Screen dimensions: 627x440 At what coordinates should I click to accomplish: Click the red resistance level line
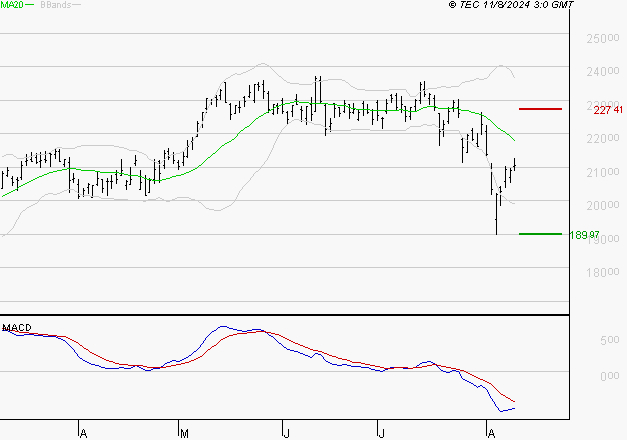(x=540, y=109)
